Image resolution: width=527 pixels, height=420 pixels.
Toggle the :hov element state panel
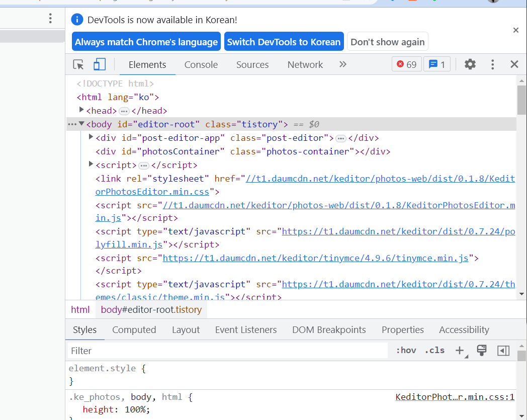coord(406,351)
